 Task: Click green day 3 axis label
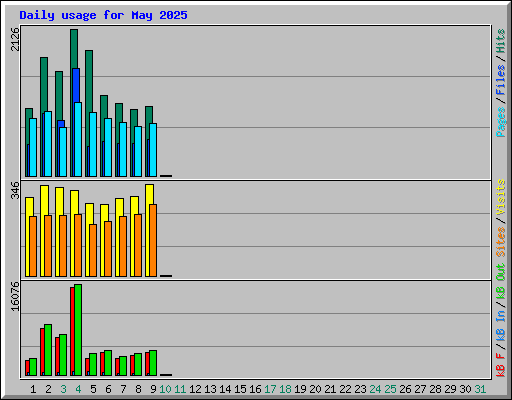(63, 389)
